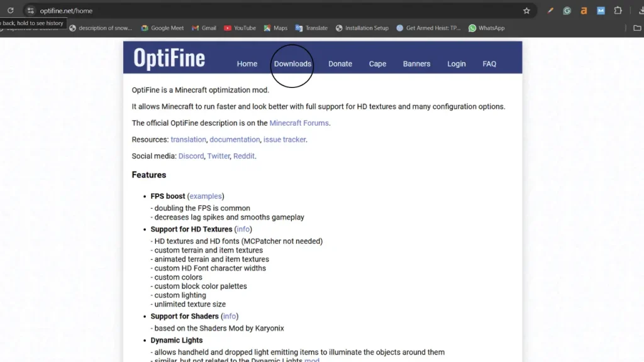Screen dimensions: 644x362
Task: Open Shaders info link
Action: pyautogui.click(x=229, y=316)
